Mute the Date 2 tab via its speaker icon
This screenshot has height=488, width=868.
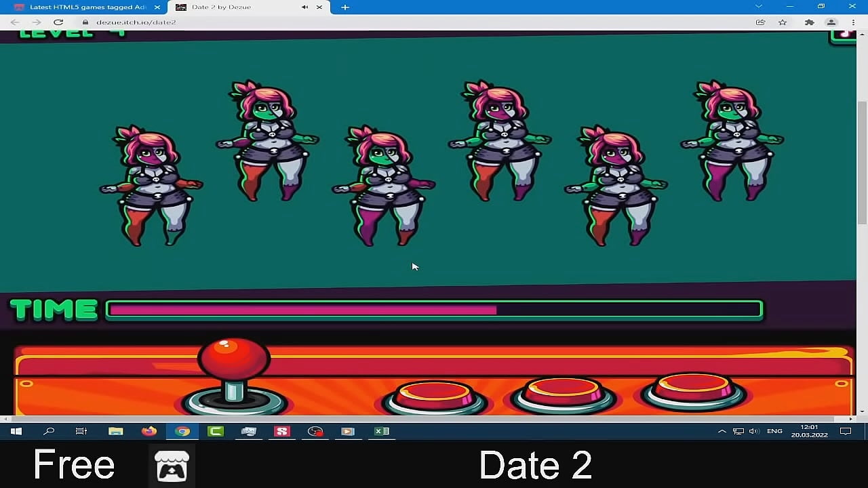pos(304,7)
